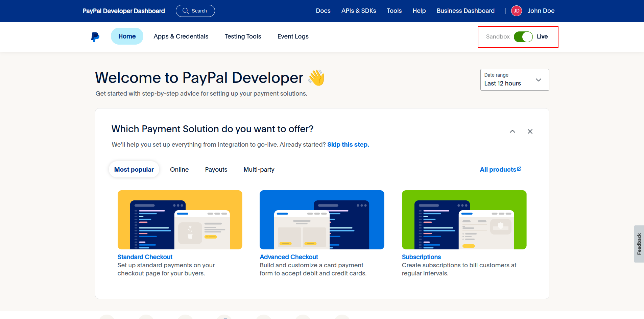644x319 pixels.
Task: Show the Payouts solutions tab
Action: 216,169
